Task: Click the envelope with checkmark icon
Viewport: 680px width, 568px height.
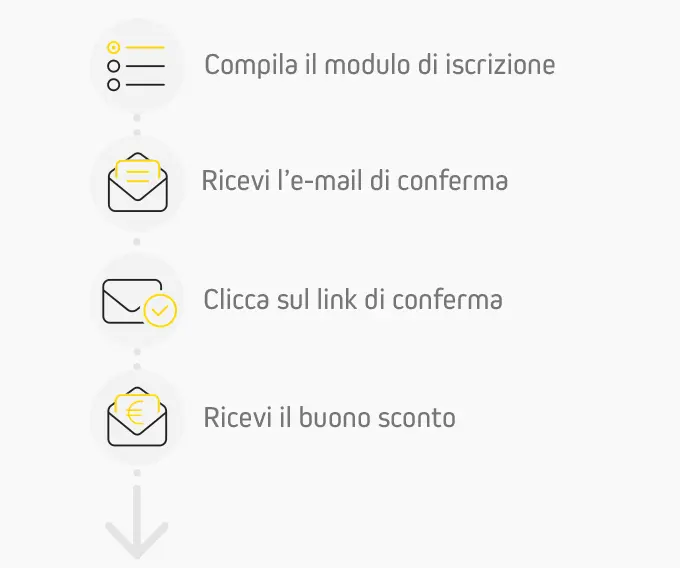Action: click(139, 303)
